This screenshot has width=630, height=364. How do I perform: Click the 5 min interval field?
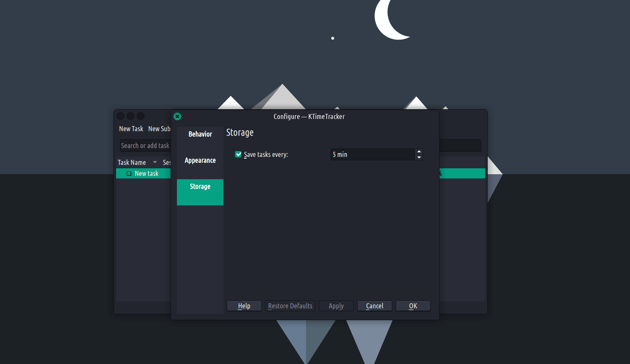(372, 154)
